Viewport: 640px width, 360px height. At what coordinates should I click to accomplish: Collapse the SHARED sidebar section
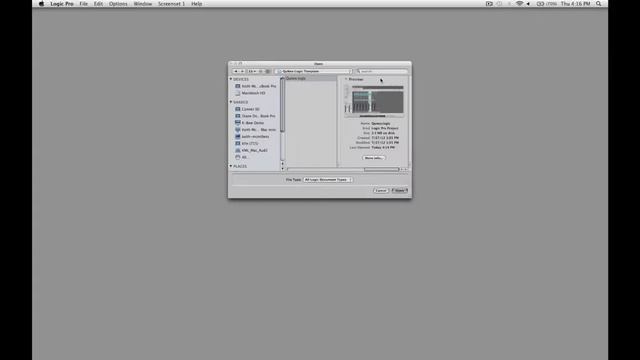(231, 102)
